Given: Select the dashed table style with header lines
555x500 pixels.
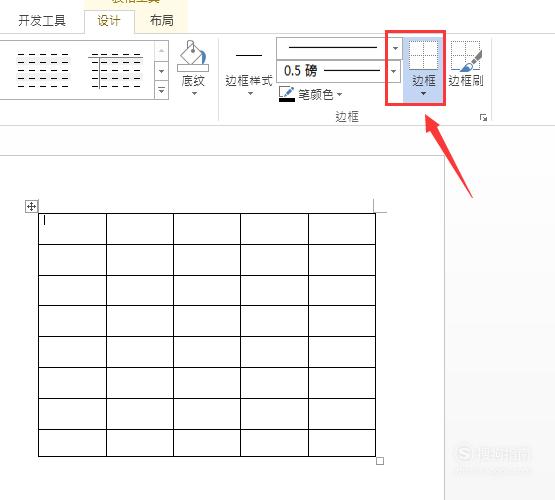Looking at the screenshot, I should (116, 70).
